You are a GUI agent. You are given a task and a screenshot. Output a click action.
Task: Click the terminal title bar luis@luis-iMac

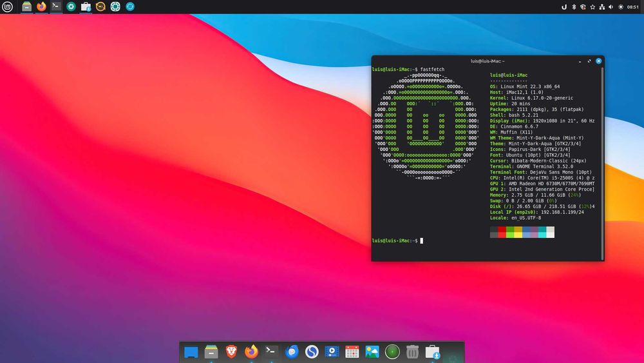click(488, 61)
